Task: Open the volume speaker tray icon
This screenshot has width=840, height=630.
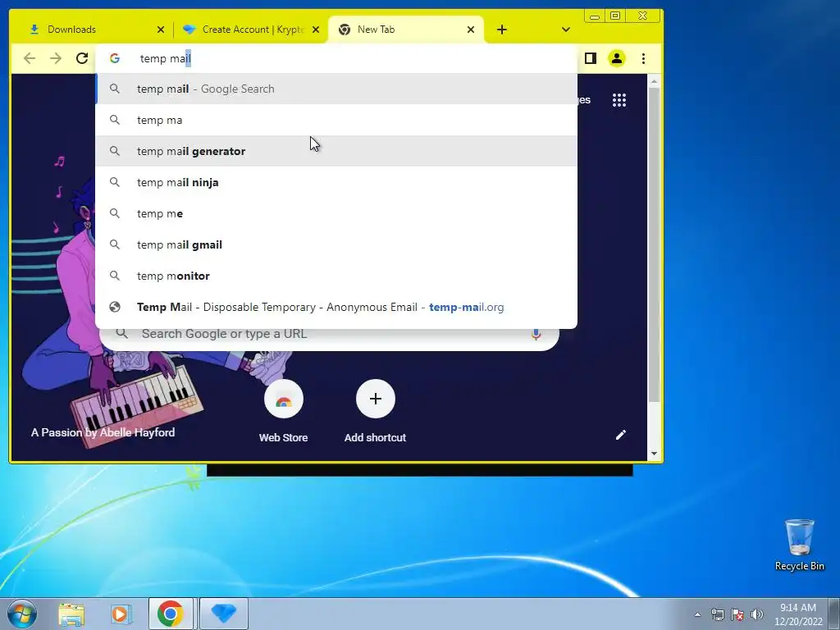Action: [x=757, y=614]
